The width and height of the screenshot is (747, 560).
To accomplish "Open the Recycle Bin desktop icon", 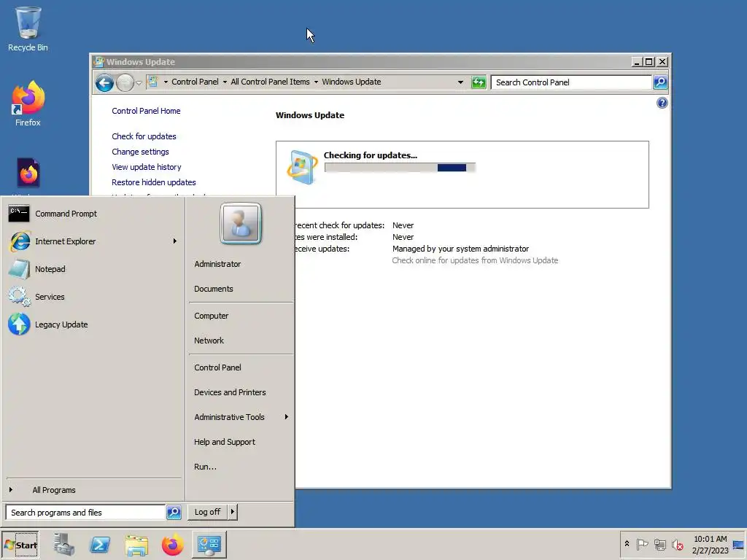I will click(28, 28).
